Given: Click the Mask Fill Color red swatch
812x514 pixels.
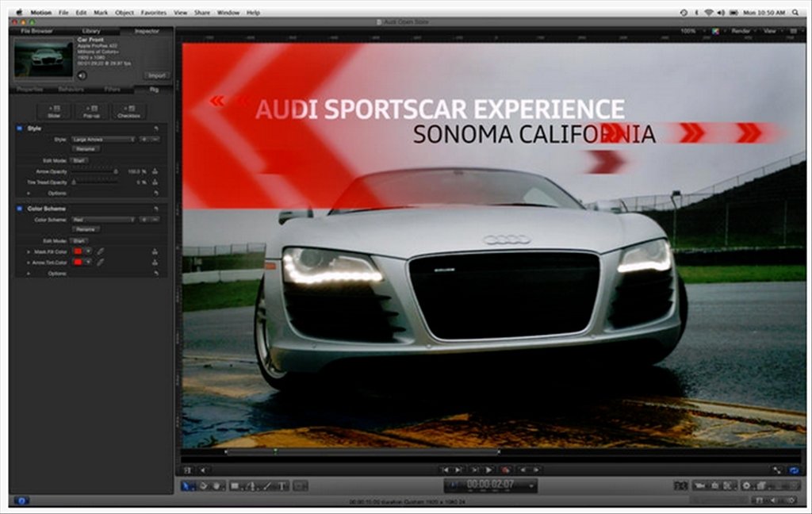Looking at the screenshot, I should click(x=78, y=251).
